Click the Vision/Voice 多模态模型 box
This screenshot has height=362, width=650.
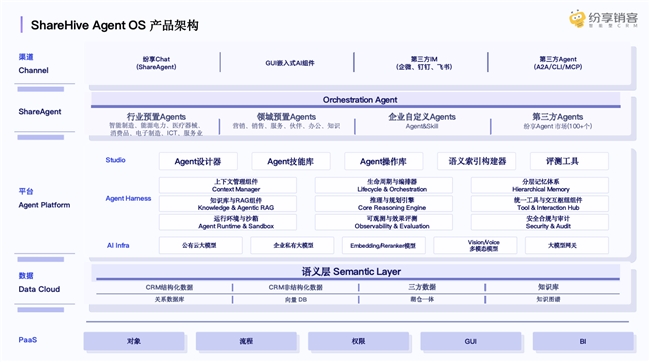(x=475, y=245)
